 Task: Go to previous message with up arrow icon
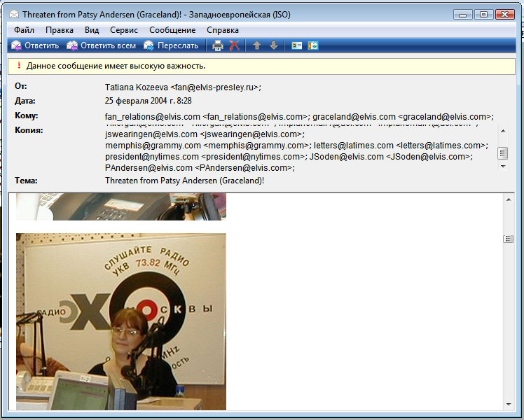[256, 45]
